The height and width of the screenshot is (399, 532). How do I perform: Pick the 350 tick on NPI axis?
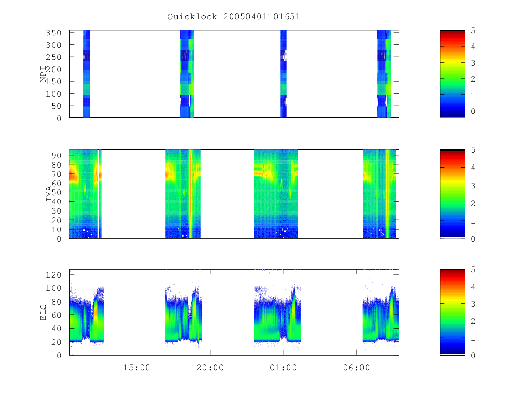[55, 33]
